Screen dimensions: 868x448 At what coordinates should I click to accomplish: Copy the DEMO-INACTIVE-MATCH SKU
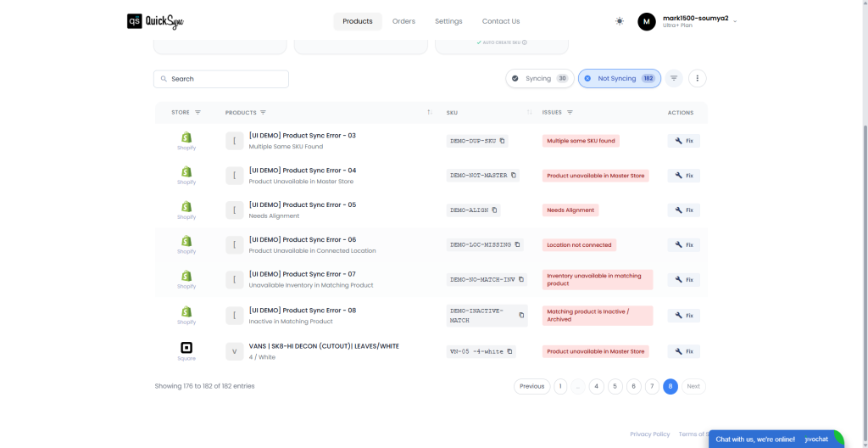pyautogui.click(x=521, y=316)
